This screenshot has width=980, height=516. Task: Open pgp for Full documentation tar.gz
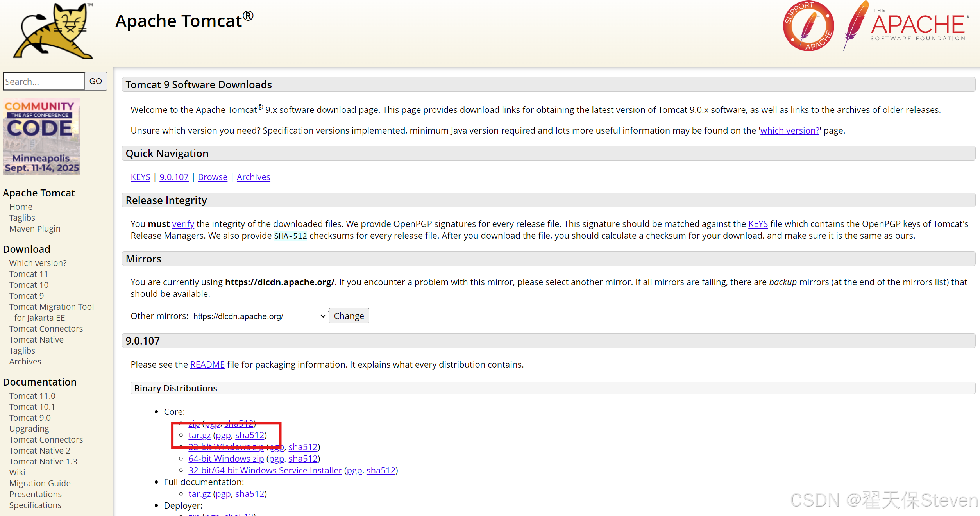tap(223, 494)
